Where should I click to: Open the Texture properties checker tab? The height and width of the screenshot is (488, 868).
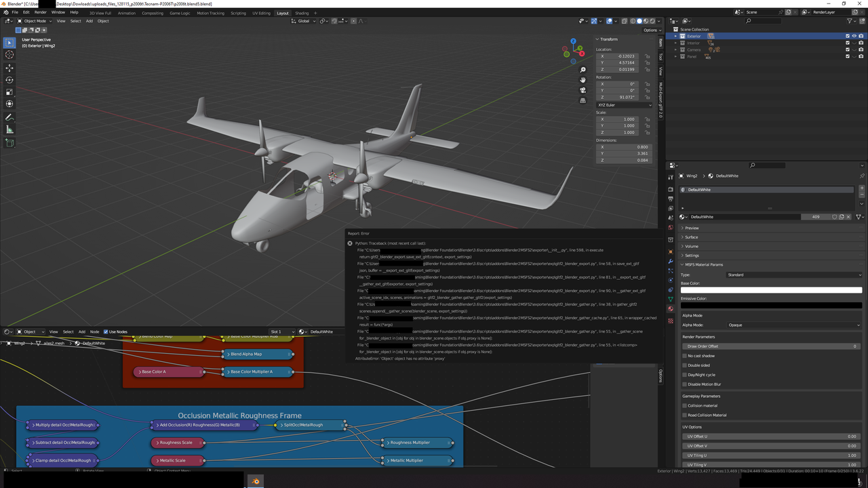[671, 321]
